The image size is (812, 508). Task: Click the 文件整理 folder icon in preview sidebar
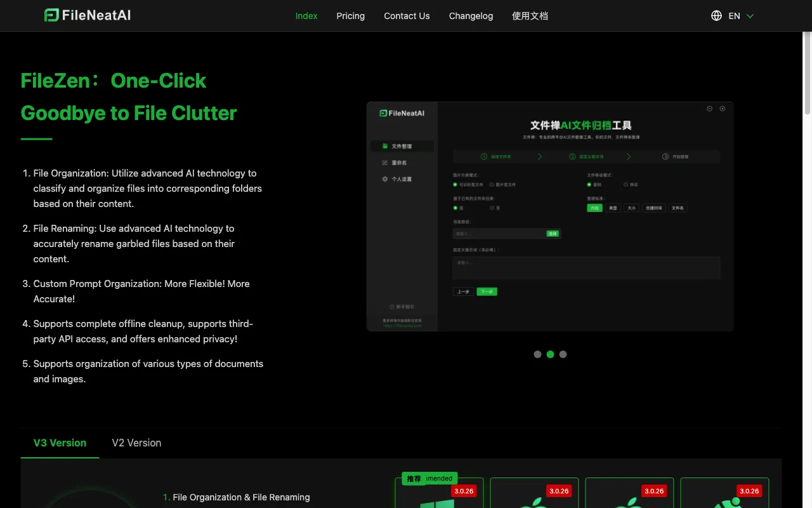tap(385, 146)
